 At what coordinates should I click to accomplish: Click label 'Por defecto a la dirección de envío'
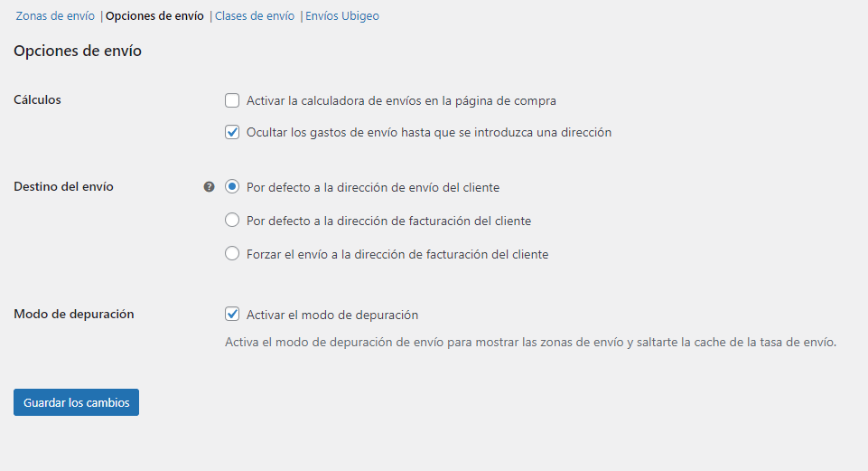[x=343, y=188]
